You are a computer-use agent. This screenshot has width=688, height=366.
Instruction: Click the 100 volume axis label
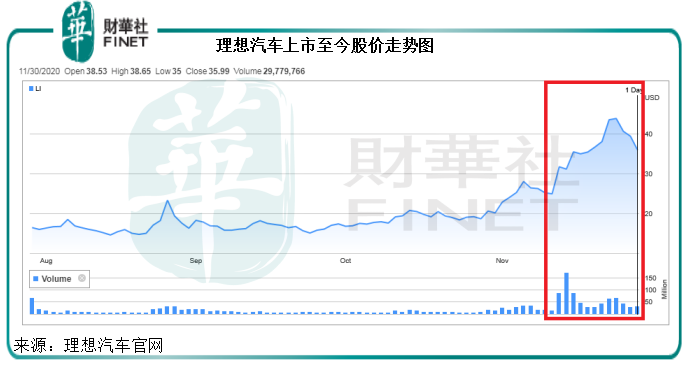point(651,290)
